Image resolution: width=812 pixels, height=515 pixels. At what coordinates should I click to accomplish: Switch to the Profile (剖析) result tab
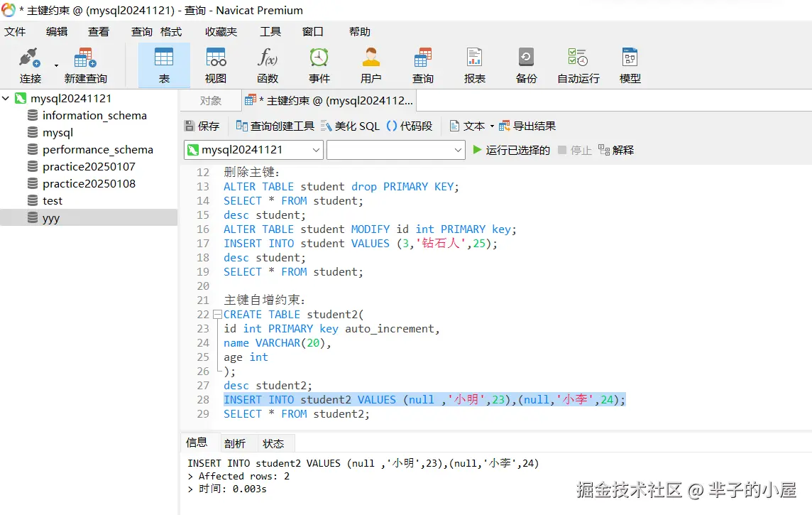[235, 443]
